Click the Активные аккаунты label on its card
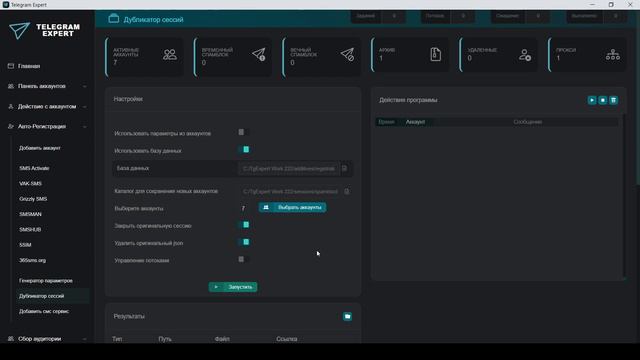 point(126,52)
